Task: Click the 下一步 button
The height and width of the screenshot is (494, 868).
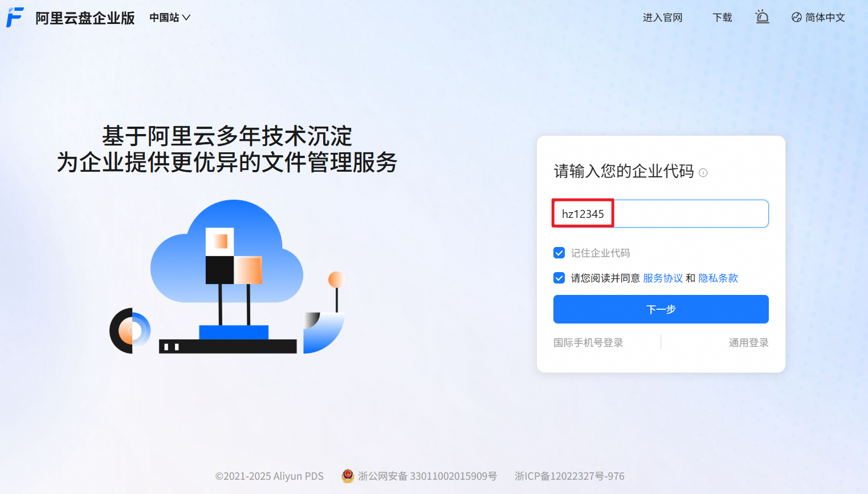Action: [661, 309]
